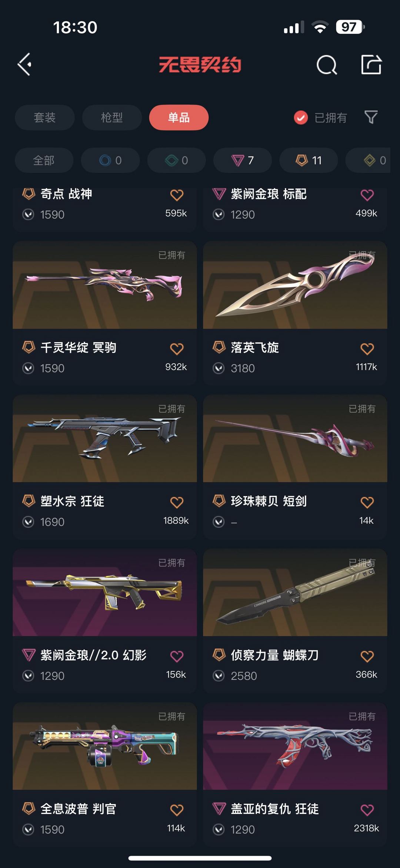
Task: Filter by orange tier showing 11
Action: coord(309,160)
